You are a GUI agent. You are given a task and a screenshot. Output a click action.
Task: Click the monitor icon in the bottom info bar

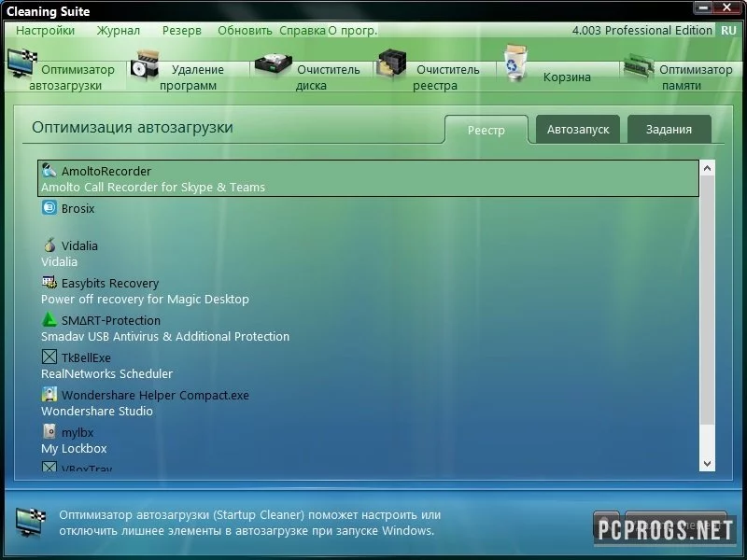click(31, 522)
